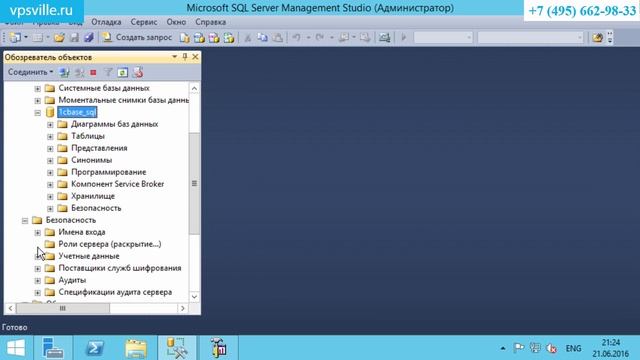Expand Моментальные снимки базы данных node
The image size is (640, 360).
pos(38,100)
